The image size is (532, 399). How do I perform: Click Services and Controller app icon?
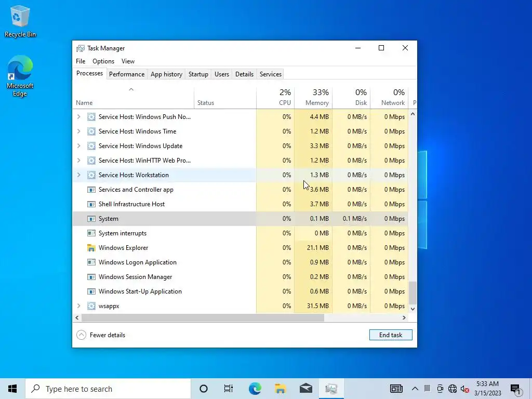pyautogui.click(x=91, y=190)
